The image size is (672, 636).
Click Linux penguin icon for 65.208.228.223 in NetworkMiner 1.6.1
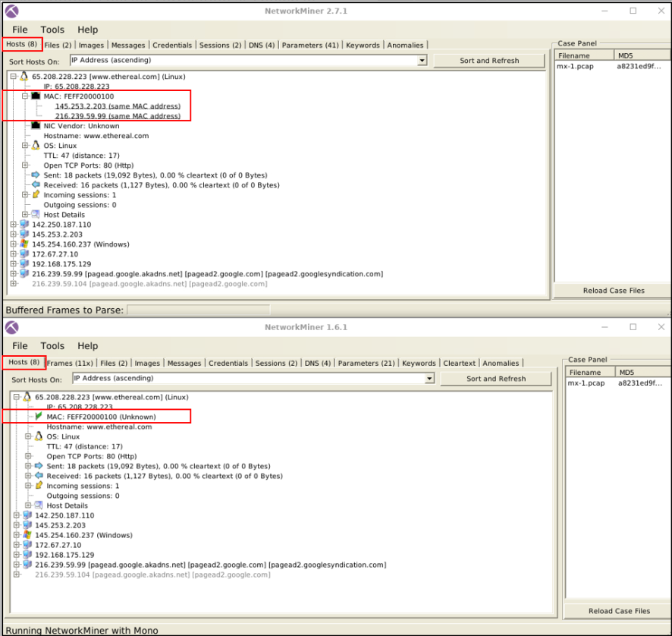tap(27, 397)
